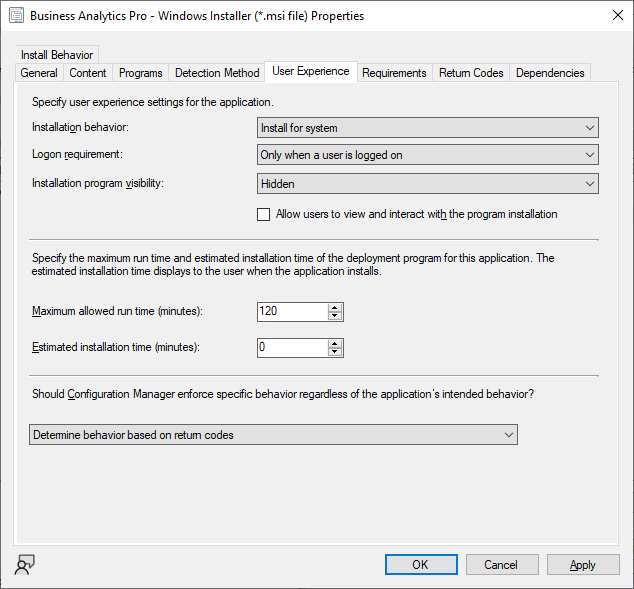Screen dimensions: 634x589
Task: Decrease Maximum allowed run time with down arrow
Action: coord(335,316)
